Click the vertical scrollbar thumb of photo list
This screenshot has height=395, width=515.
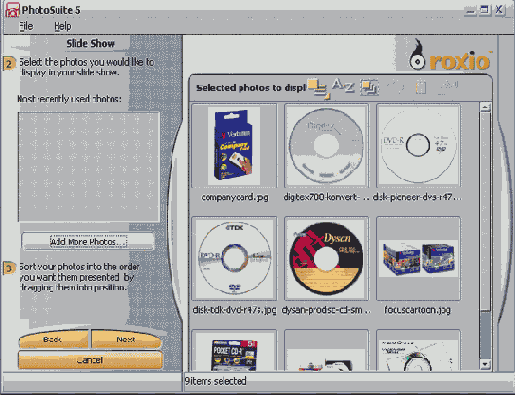(485, 211)
